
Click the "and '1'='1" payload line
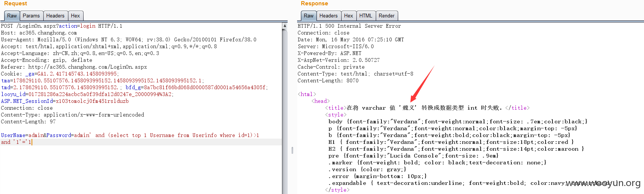[16, 142]
